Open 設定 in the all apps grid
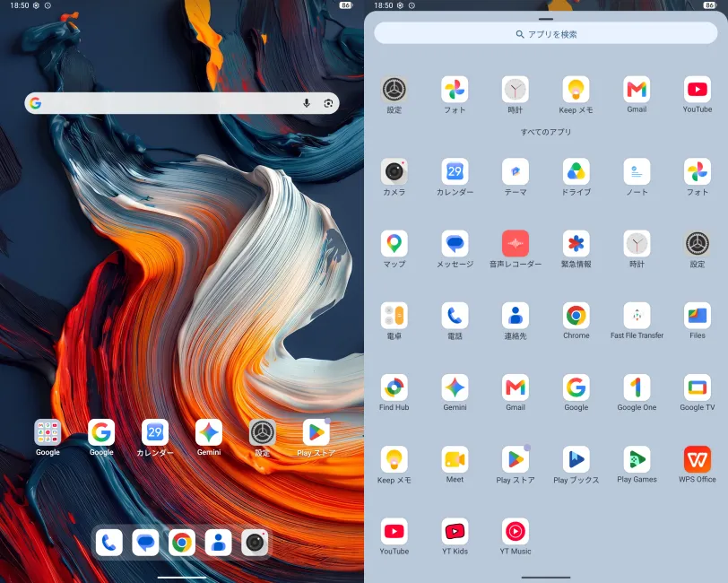This screenshot has height=583, width=728. (x=697, y=243)
